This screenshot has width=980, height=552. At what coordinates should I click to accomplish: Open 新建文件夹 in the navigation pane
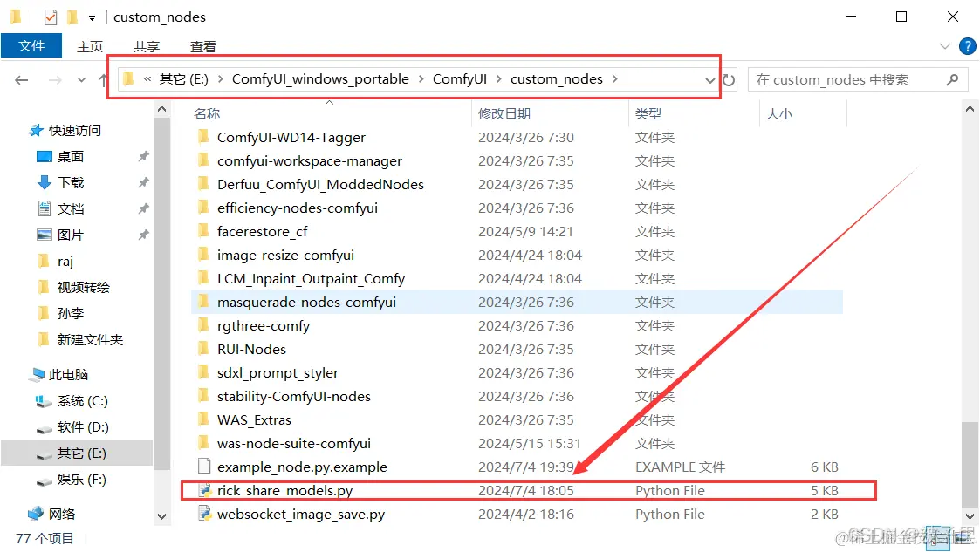click(90, 340)
